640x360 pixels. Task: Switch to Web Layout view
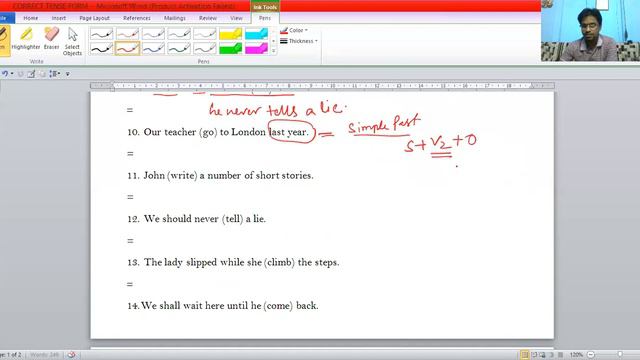pos(542,355)
